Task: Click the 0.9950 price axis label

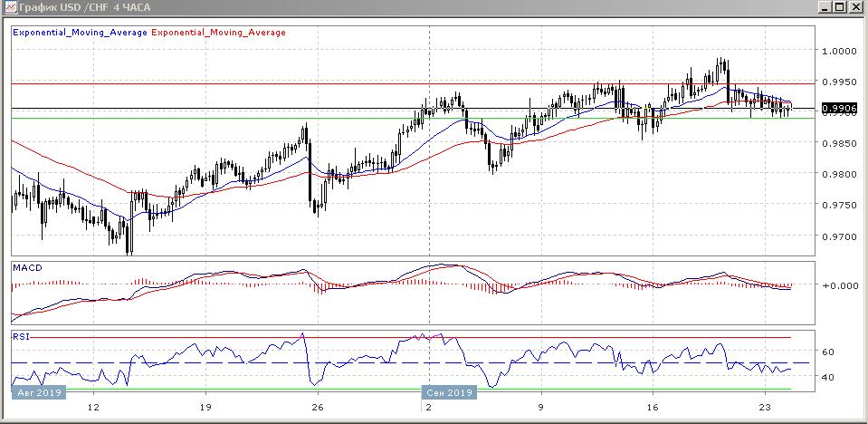Action: point(838,82)
